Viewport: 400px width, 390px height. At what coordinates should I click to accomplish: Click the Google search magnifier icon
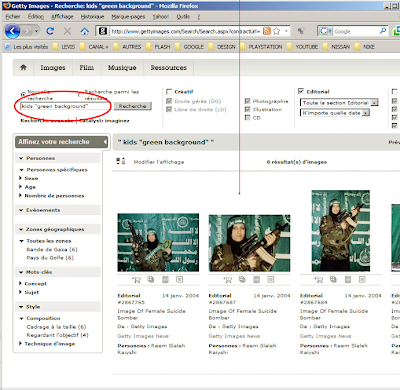383,31
